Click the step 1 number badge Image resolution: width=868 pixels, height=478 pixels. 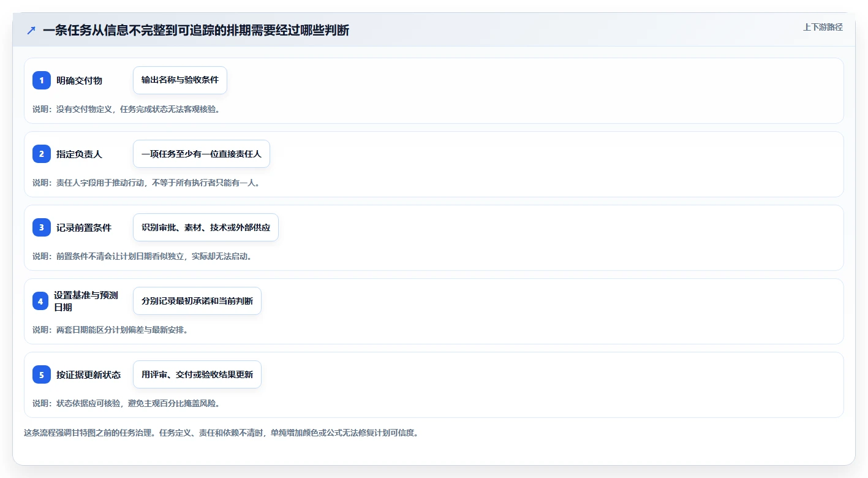pos(42,80)
